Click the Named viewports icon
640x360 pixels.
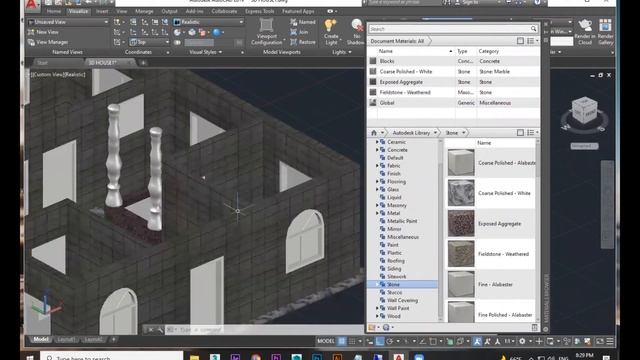[x=293, y=22]
